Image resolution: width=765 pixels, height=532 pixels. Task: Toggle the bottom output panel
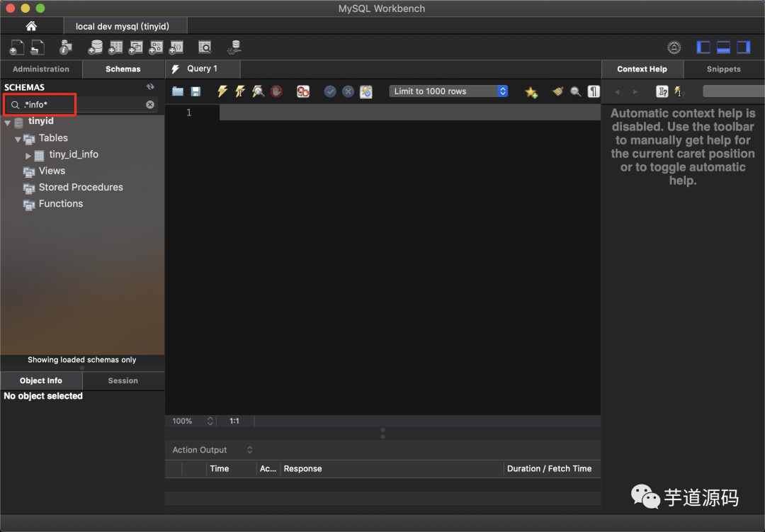(723, 47)
